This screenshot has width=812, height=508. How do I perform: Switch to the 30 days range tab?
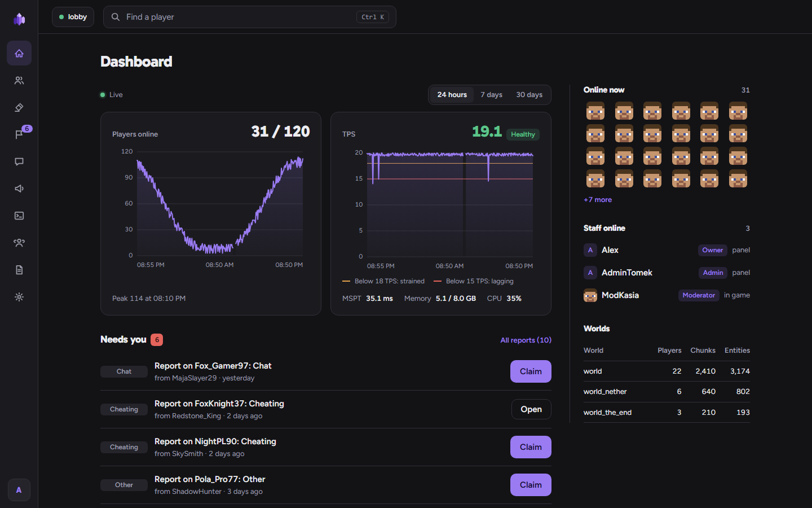529,95
